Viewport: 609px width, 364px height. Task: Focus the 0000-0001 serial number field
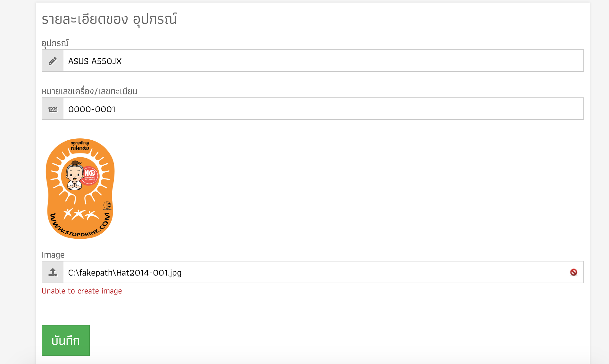pos(323,109)
